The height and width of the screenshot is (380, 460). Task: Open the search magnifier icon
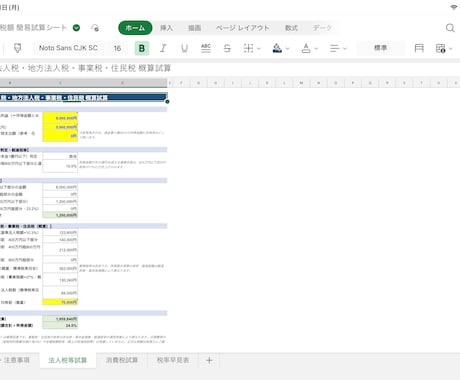[450, 28]
